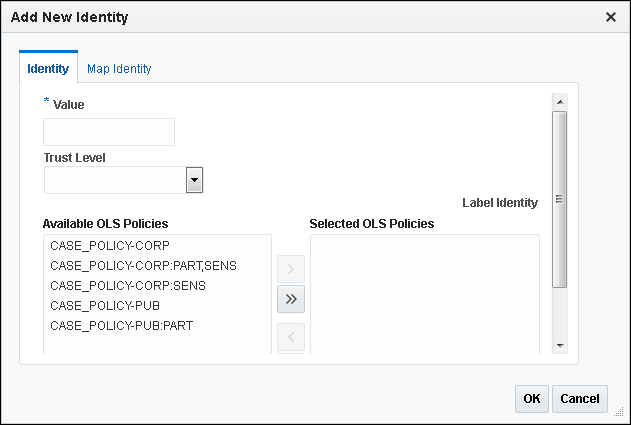This screenshot has height=425, width=631.
Task: Click the Trust Level combo box field
Action: pos(115,180)
